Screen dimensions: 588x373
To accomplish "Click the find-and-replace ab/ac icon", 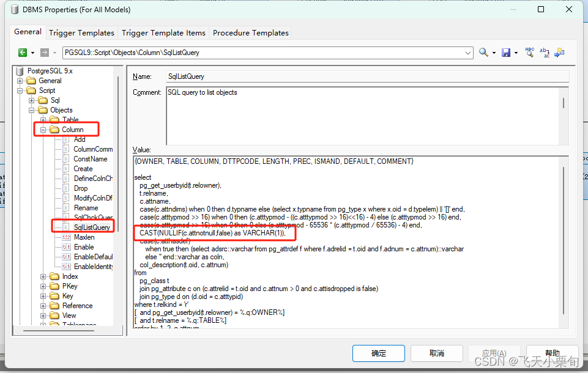I will (545, 53).
